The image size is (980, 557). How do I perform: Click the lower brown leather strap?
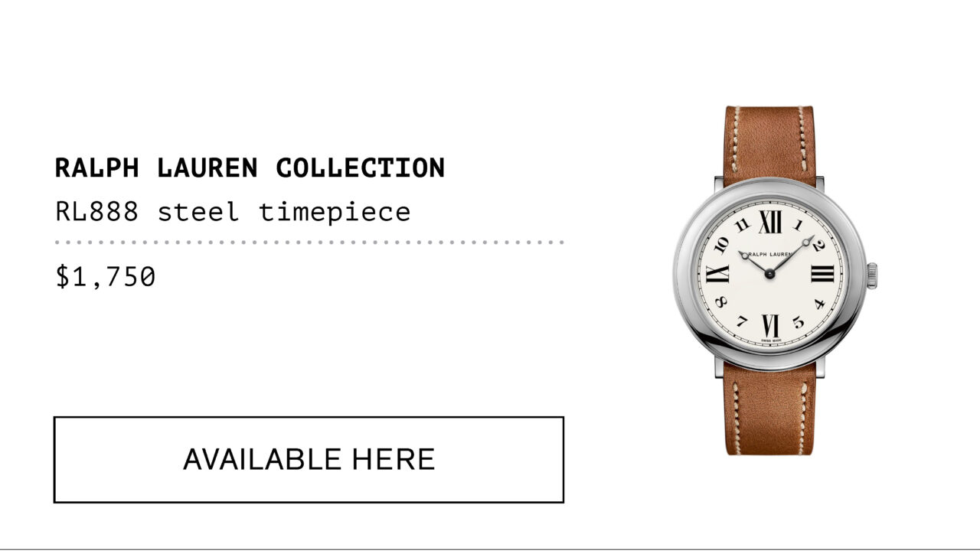tap(769, 409)
